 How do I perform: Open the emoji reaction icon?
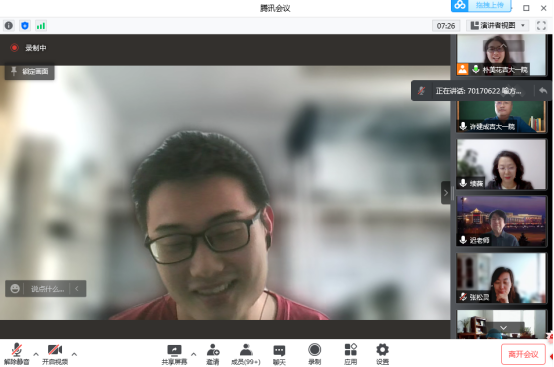(x=15, y=289)
